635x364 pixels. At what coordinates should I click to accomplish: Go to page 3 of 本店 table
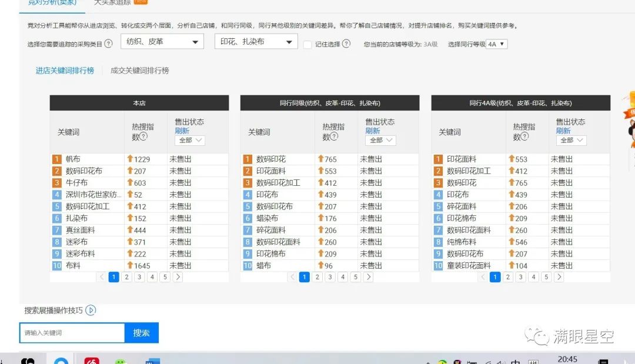pos(139,277)
